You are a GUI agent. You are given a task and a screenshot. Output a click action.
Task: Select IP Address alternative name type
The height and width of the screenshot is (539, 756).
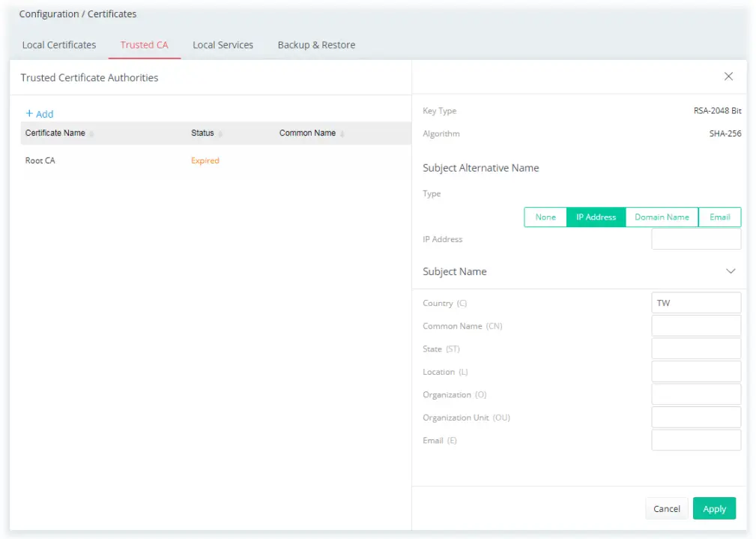(x=596, y=217)
